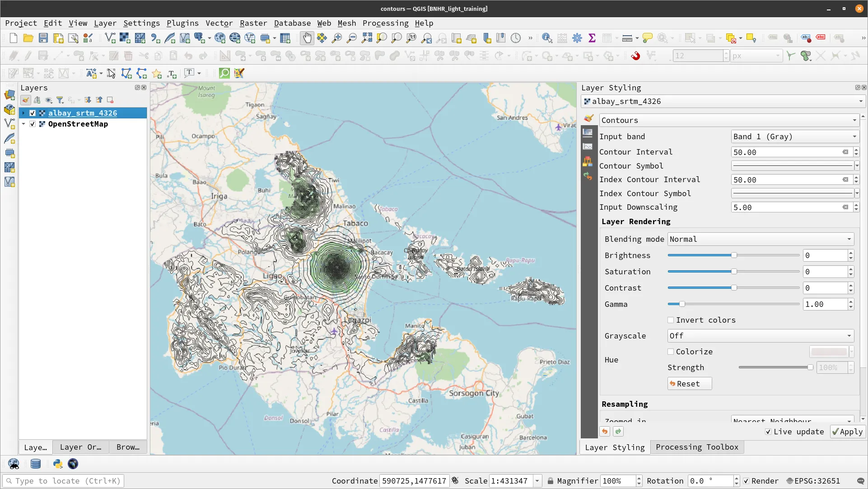Open the Statistical Summary panel
The width and height of the screenshot is (868, 489).
592,38
